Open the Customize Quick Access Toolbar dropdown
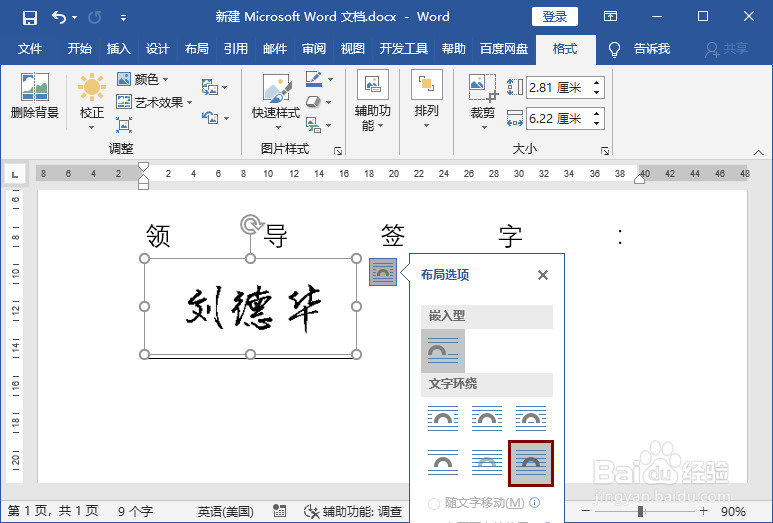 pyautogui.click(x=123, y=18)
